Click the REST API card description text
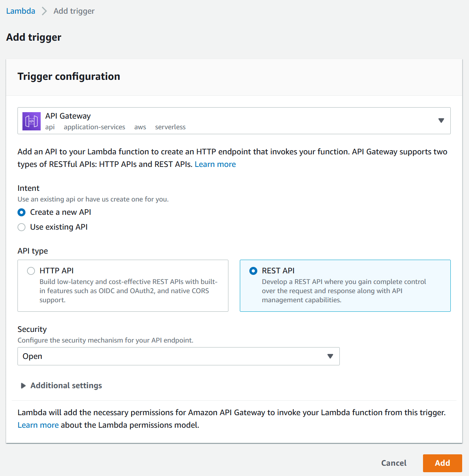 coord(344,291)
